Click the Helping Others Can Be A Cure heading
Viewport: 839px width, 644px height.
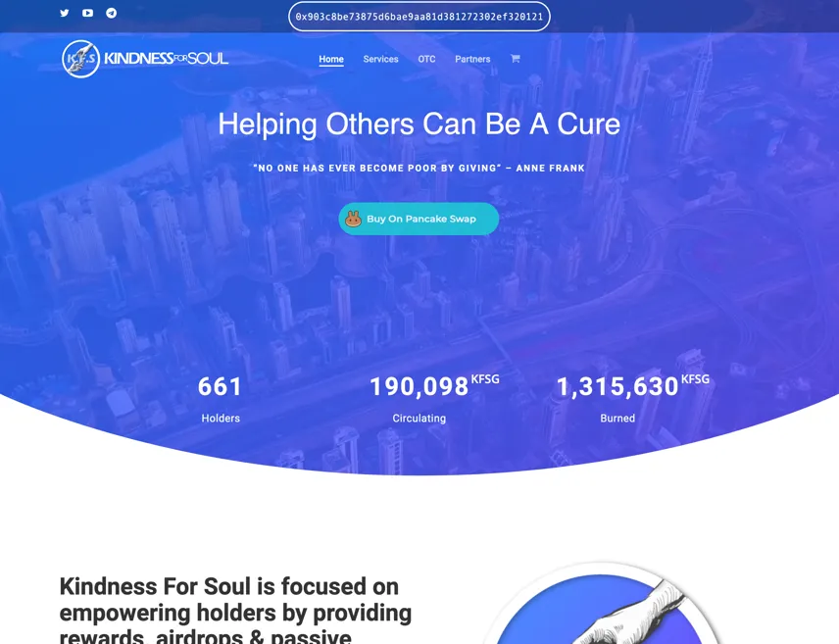[x=419, y=124]
